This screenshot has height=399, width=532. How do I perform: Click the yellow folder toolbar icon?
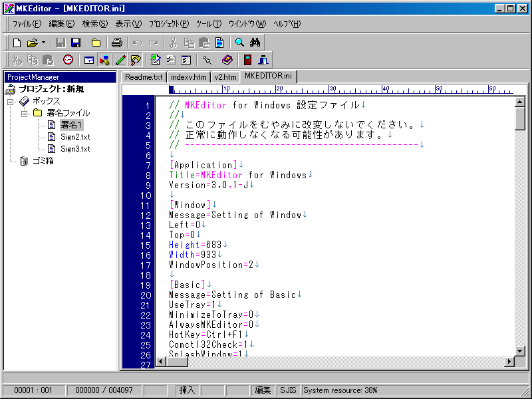tap(96, 43)
